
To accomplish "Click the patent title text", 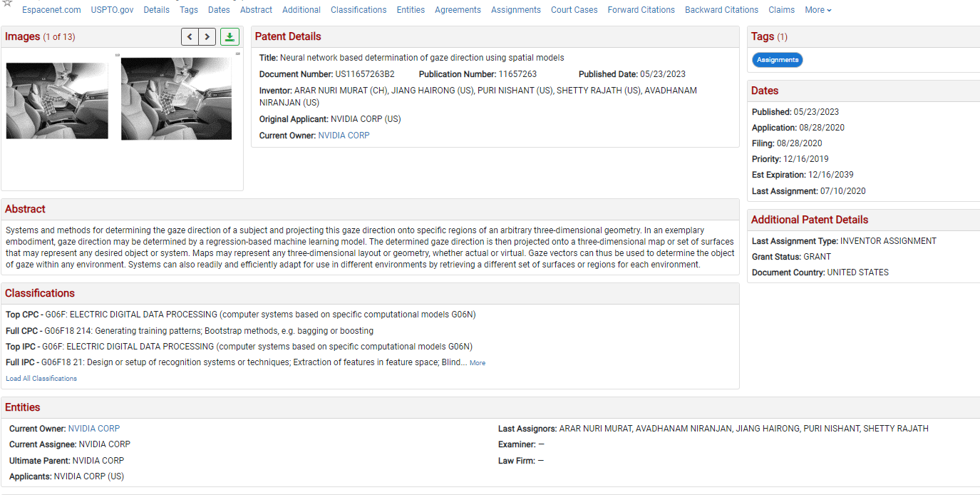I will pos(422,58).
